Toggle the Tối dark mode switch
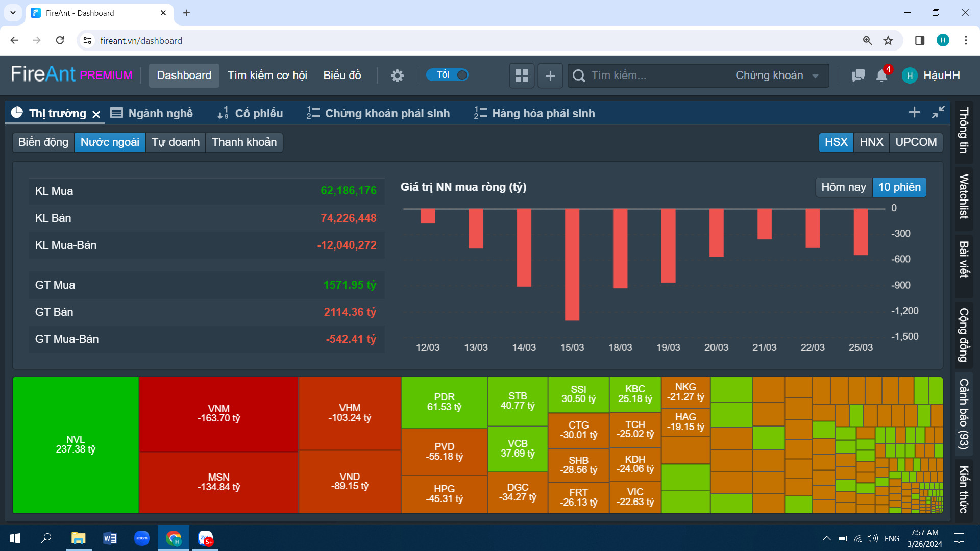 point(448,75)
